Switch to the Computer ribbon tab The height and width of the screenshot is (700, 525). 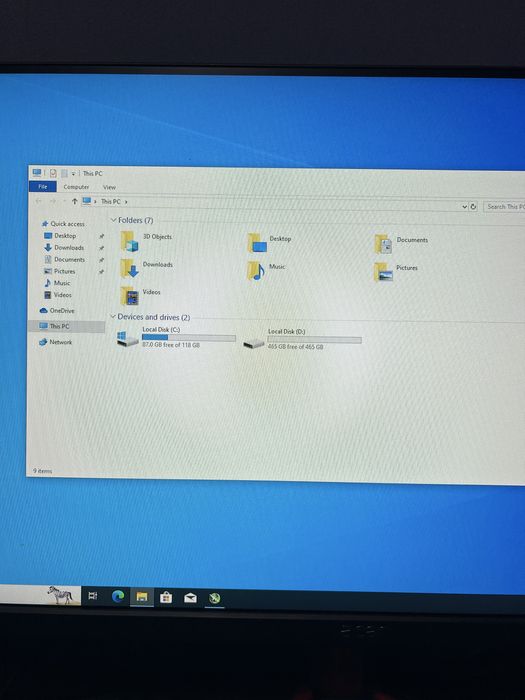(x=76, y=187)
